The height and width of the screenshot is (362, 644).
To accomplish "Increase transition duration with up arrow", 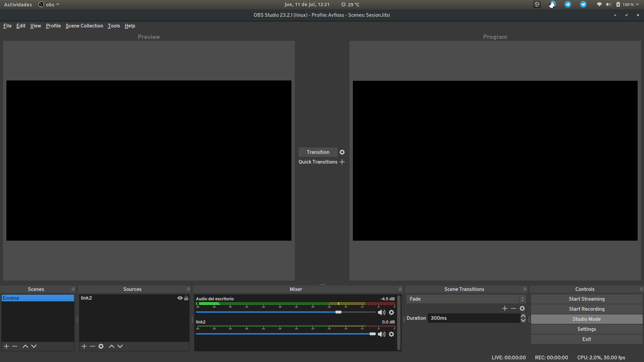I will coord(523,316).
